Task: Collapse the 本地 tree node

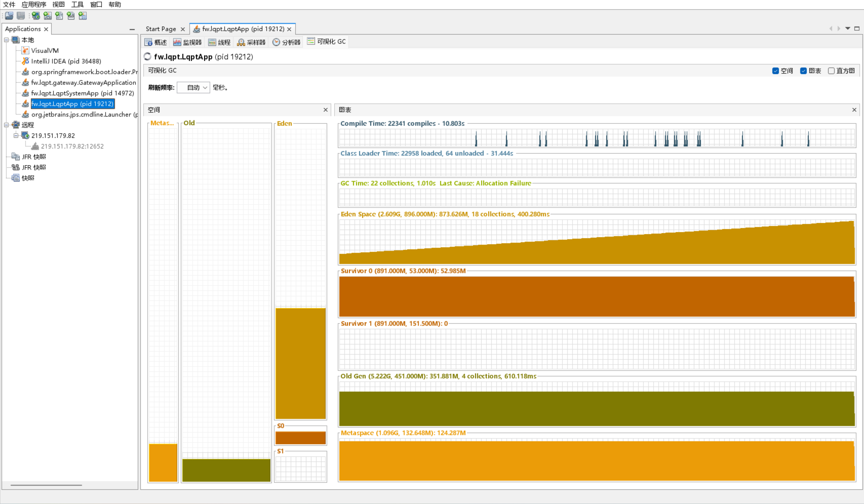Action: pyautogui.click(x=6, y=40)
